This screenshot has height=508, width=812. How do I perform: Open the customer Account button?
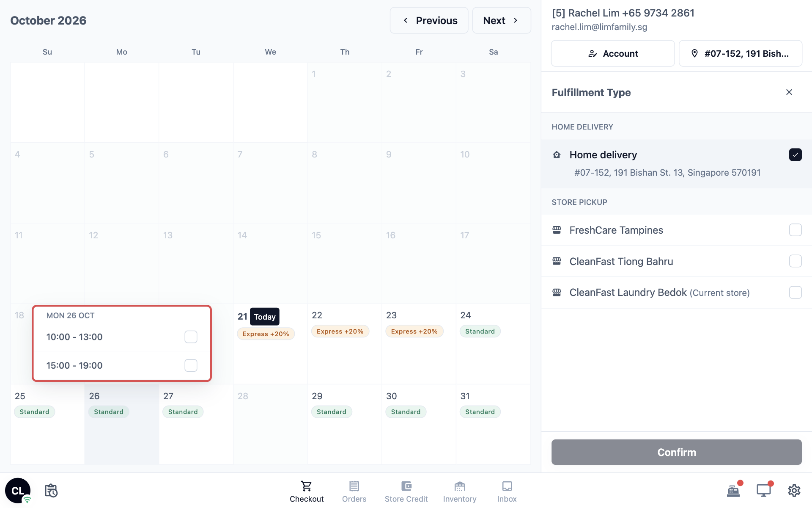click(613, 53)
